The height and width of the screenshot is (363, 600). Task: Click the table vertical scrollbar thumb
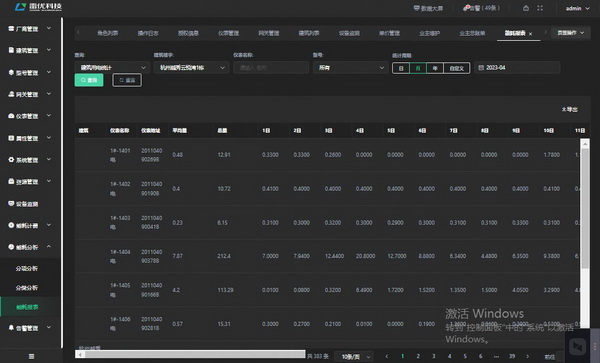click(x=585, y=208)
